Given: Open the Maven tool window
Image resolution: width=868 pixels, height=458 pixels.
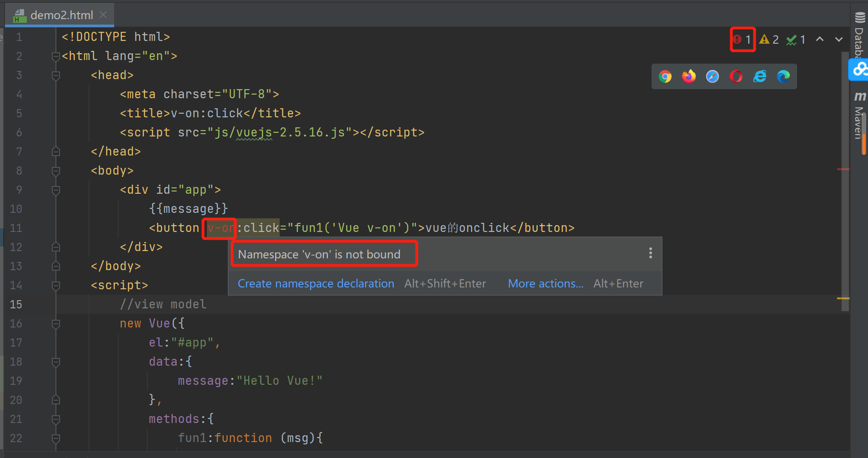Looking at the screenshot, I should pyautogui.click(x=859, y=116).
